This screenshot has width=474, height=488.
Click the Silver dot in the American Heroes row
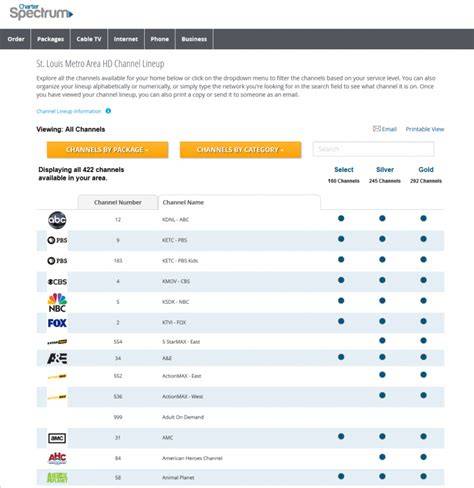click(x=382, y=457)
